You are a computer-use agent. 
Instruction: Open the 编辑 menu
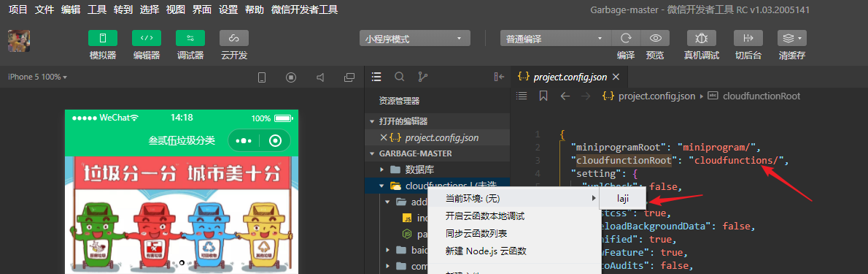click(71, 9)
